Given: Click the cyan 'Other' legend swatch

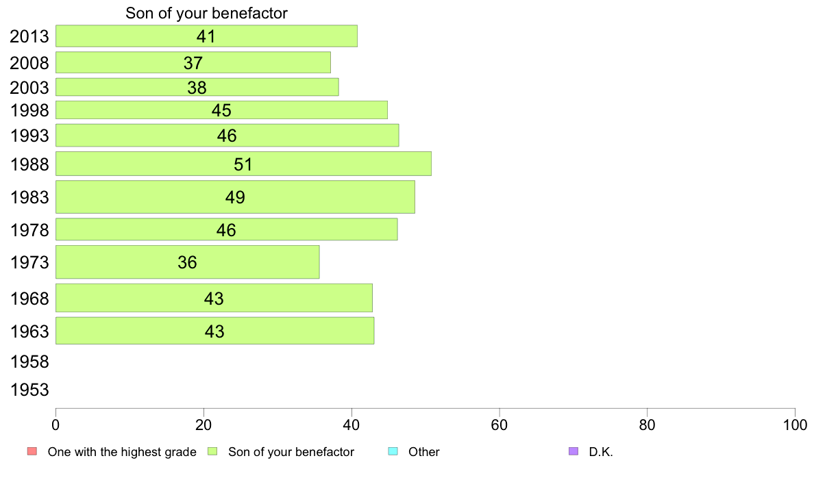Looking at the screenshot, I should 393,451.
